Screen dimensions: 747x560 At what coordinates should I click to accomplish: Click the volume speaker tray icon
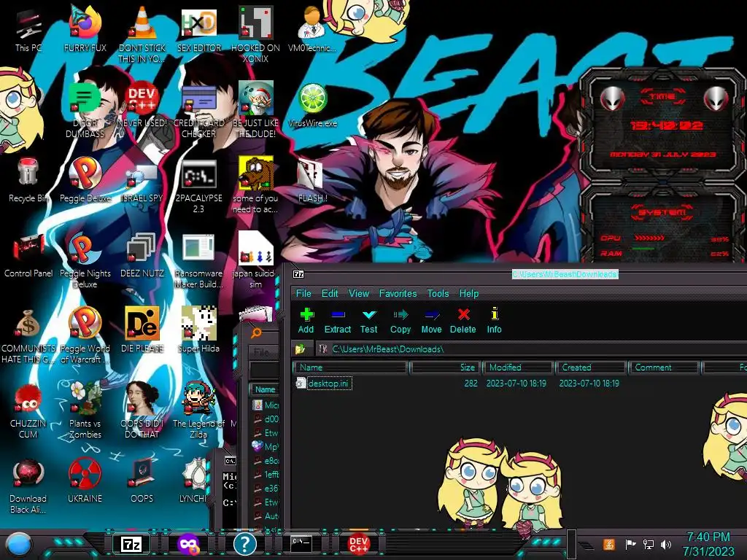(665, 544)
